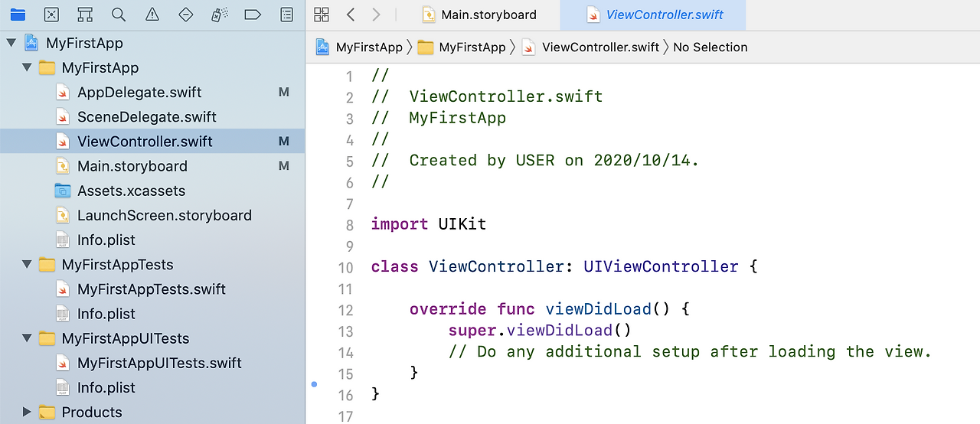This screenshot has height=424, width=980.
Task: Click the 'Do any additional setup' comment
Action: tap(690, 352)
